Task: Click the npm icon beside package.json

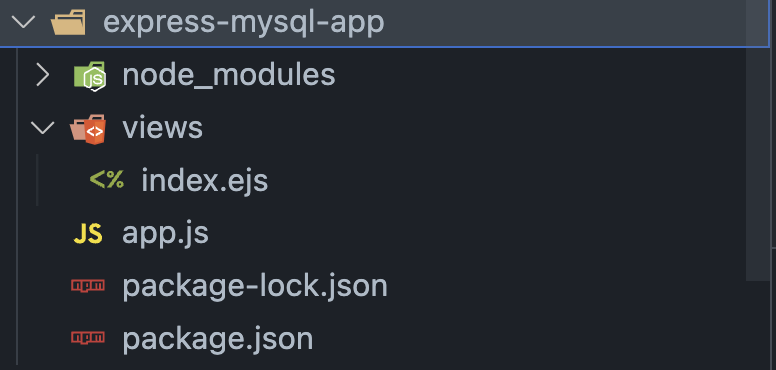Action: click(x=88, y=338)
